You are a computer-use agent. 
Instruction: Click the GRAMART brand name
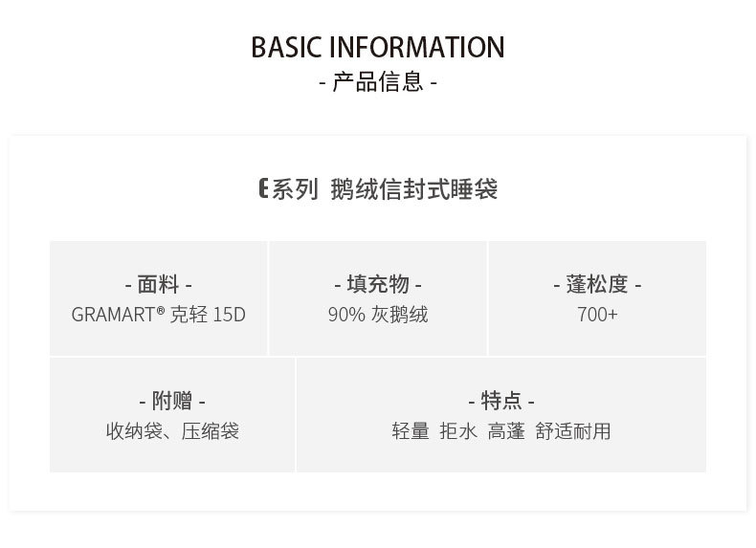[113, 315]
